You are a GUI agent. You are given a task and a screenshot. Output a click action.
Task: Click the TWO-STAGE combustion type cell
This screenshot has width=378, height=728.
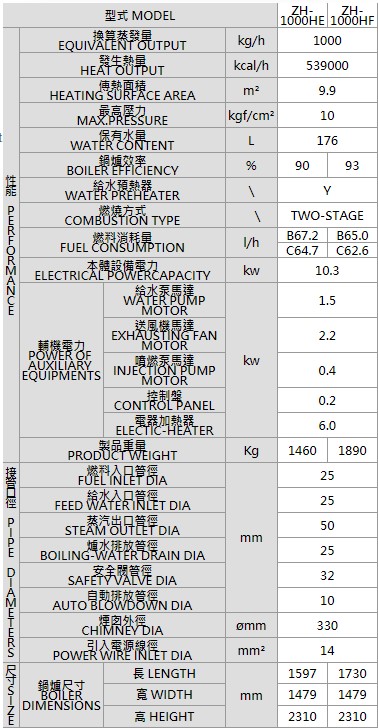pos(327,216)
